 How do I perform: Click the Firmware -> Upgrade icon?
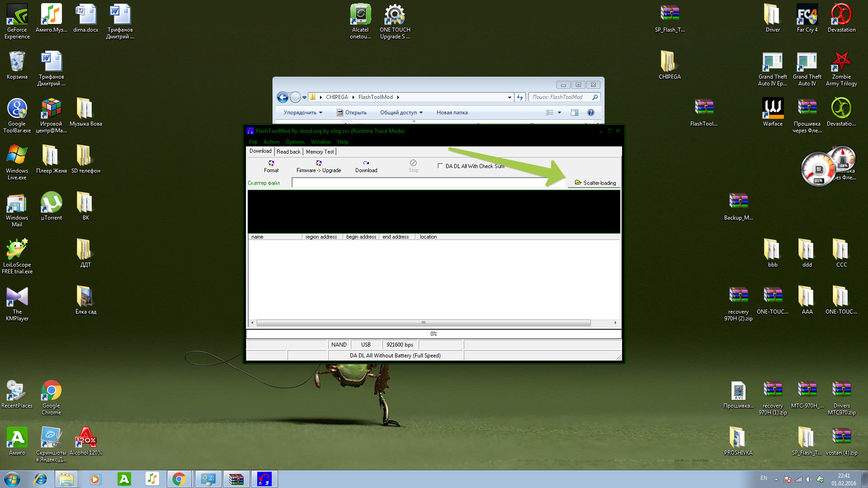319,163
